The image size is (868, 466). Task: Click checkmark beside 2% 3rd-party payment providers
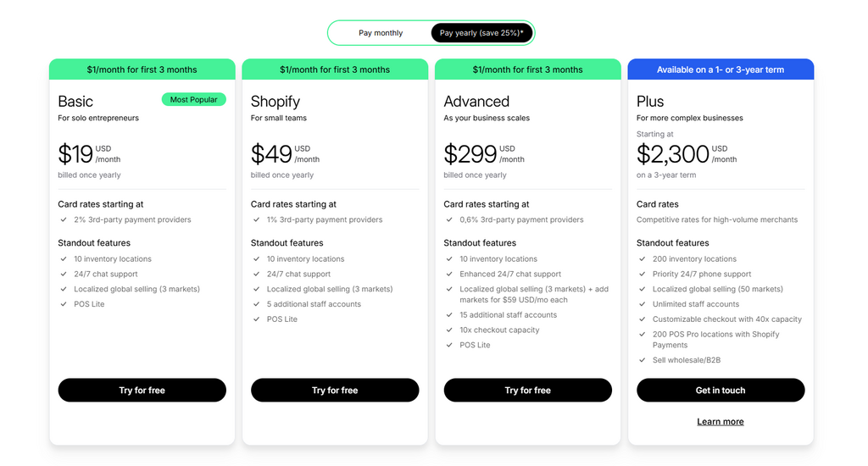click(x=64, y=220)
